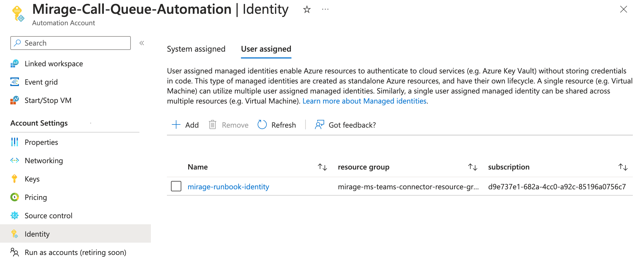This screenshot has width=644, height=261.
Task: Select the User assigned tab
Action: coord(266,49)
